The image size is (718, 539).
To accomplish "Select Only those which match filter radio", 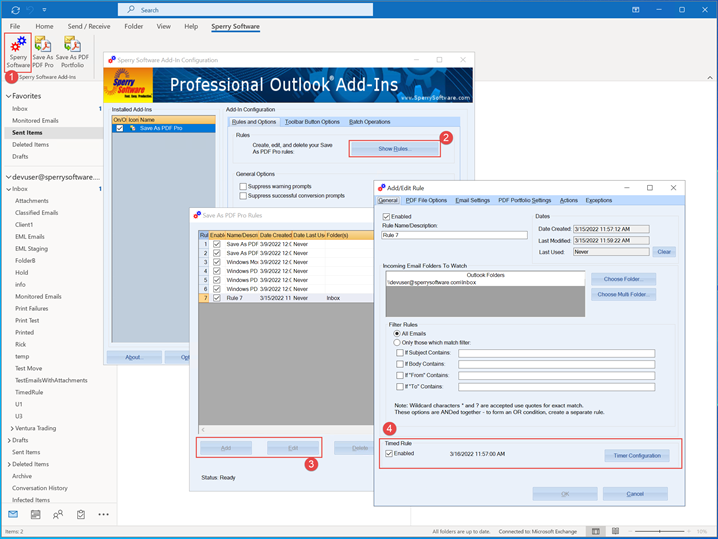I will pos(397,343).
